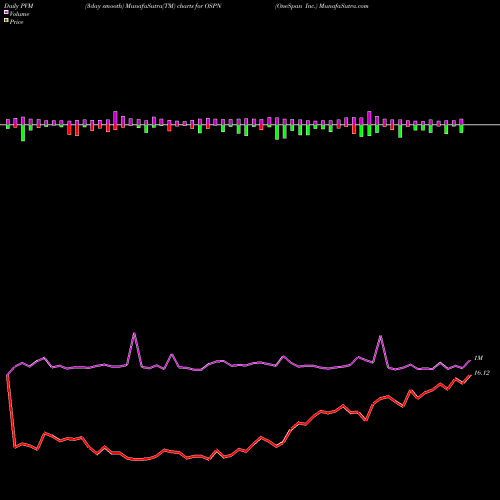
Task: Click the first tall volume line spike
Action: pos(134,333)
